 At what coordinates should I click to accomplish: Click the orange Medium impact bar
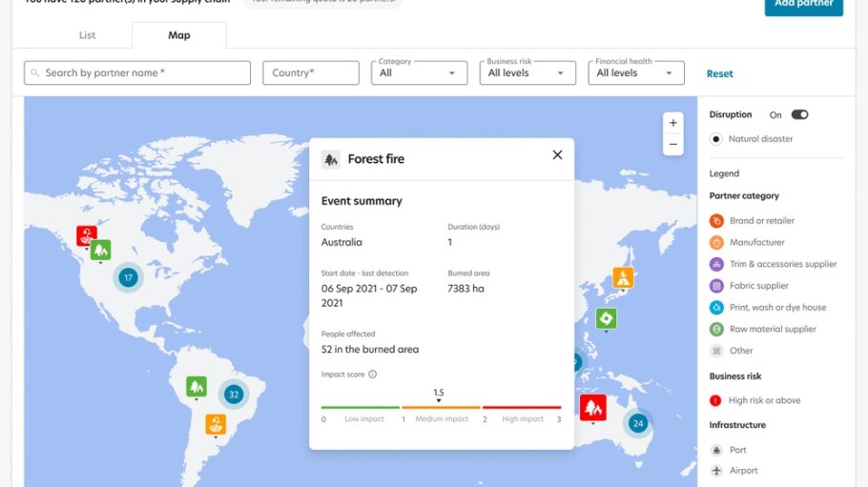(x=442, y=407)
